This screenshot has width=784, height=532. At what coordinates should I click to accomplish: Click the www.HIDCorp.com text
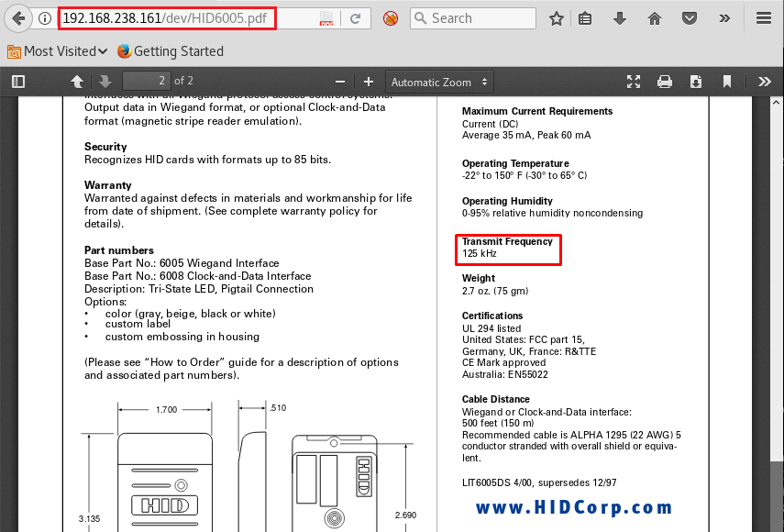click(x=573, y=507)
